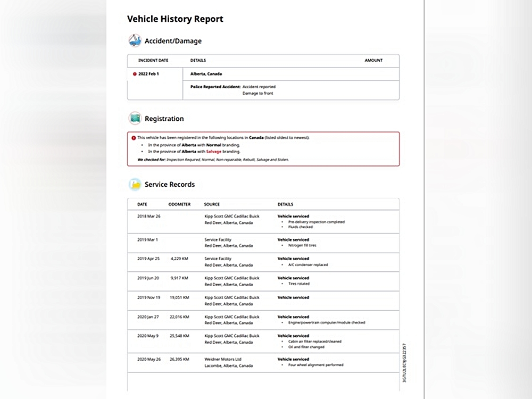Click the Registration section icon
Viewport: 532px width, 399px height.
[135, 118]
